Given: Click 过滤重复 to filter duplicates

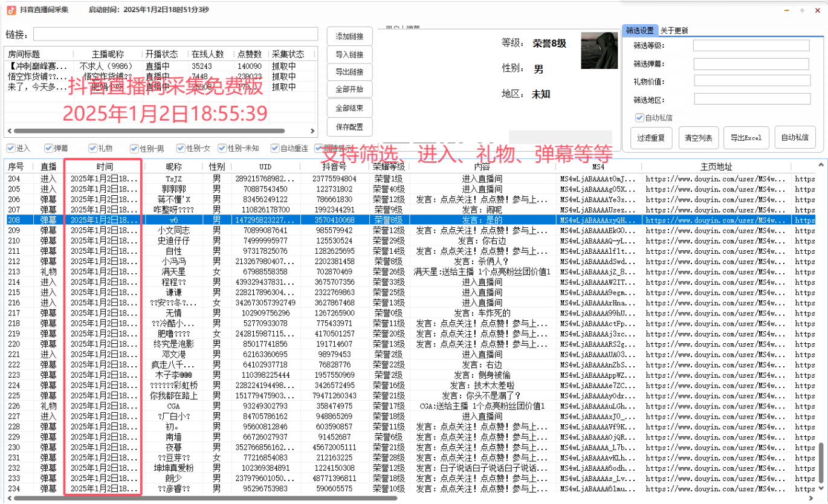Looking at the screenshot, I should point(651,138).
